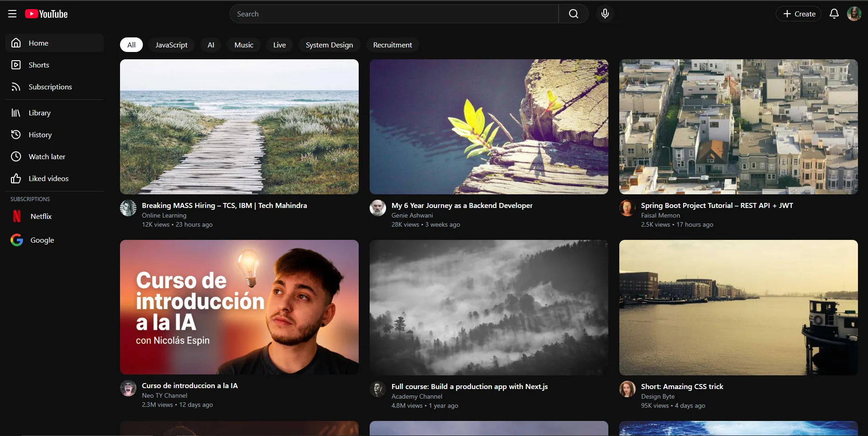This screenshot has height=436, width=868.
Task: Click the search magnifier icon
Action: click(x=573, y=14)
